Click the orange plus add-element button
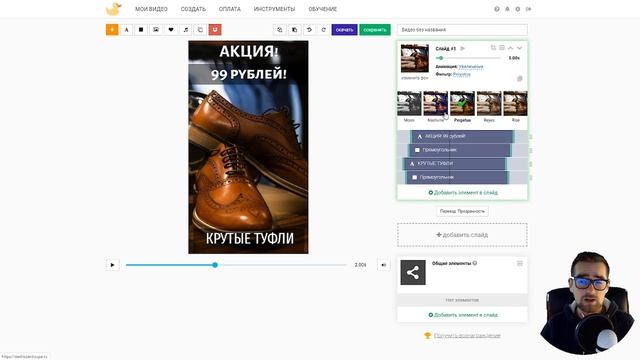 112,30
